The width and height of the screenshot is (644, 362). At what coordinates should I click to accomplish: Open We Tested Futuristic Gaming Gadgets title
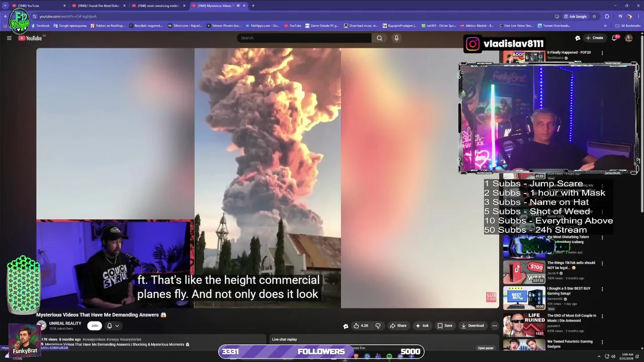tap(571, 344)
